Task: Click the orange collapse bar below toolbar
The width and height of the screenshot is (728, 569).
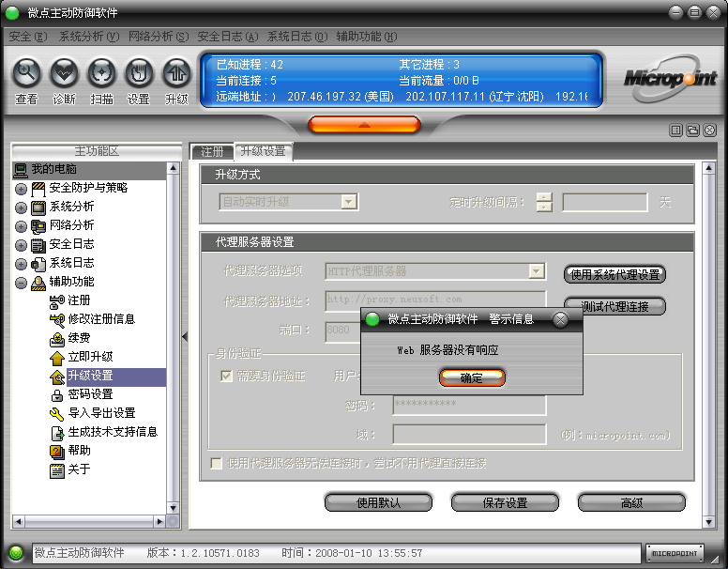Action: (x=364, y=124)
